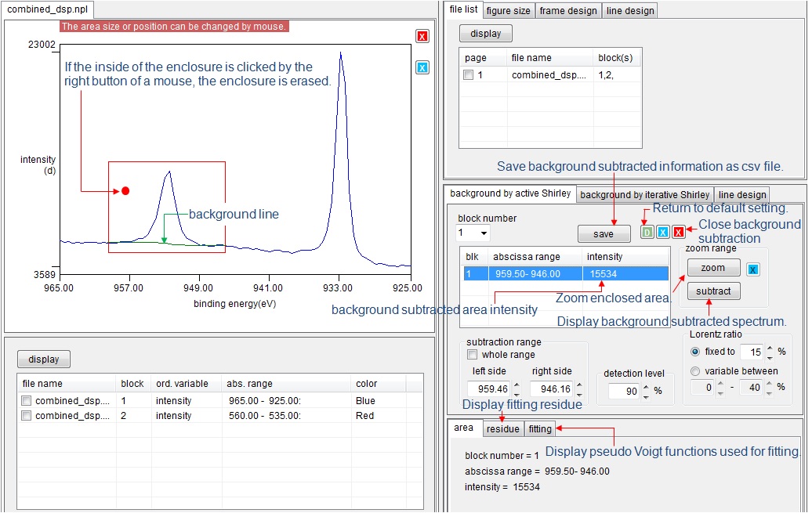The image size is (812, 513).
Task: Switch to the area tab
Action: (463, 428)
